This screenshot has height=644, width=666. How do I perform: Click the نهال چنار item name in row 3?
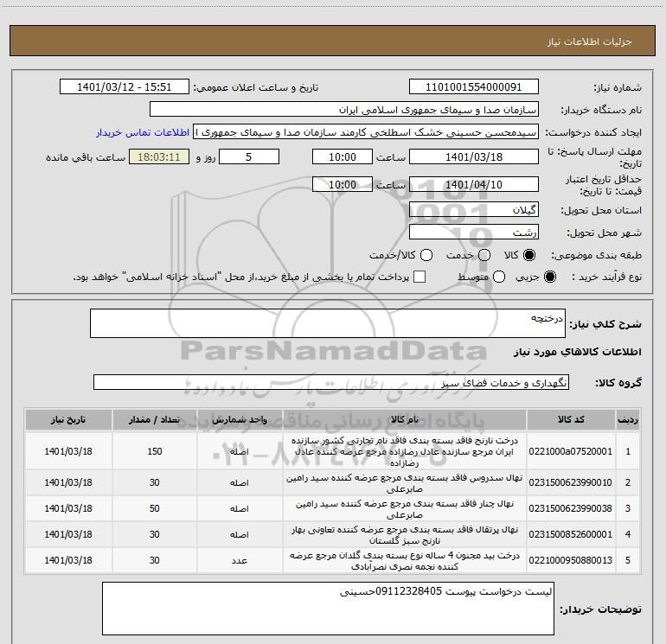(405, 509)
